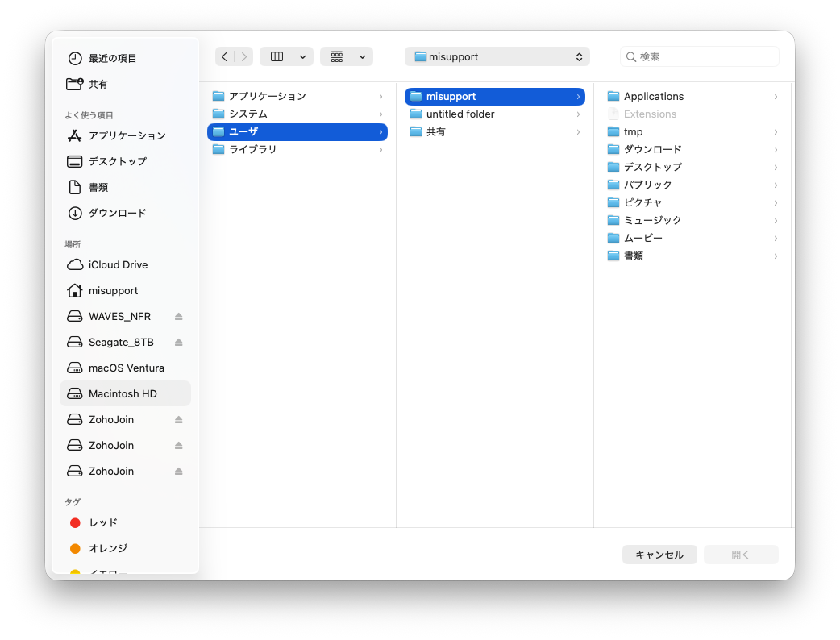Open the column view mode selector
The height and width of the screenshot is (640, 840).
(286, 56)
